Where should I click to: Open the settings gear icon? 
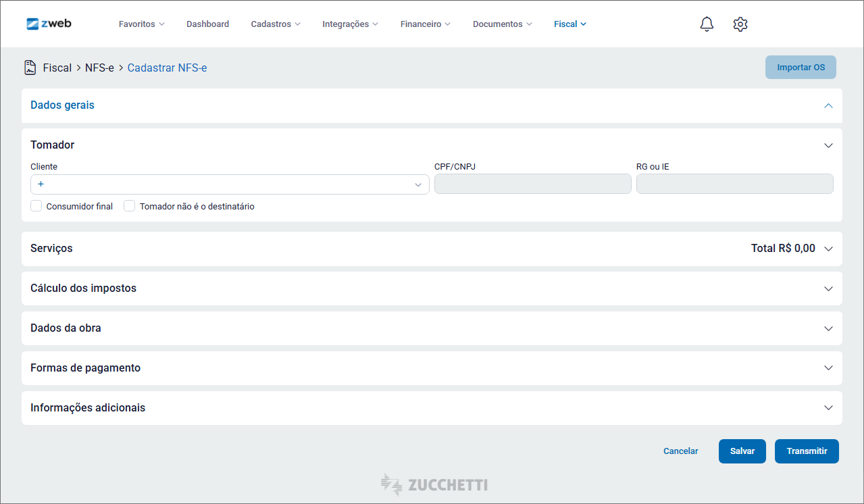tap(740, 24)
